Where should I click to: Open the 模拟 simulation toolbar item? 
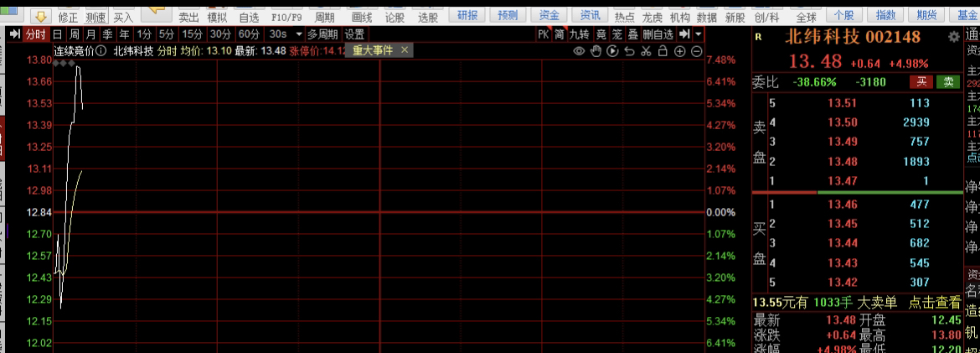point(218,18)
